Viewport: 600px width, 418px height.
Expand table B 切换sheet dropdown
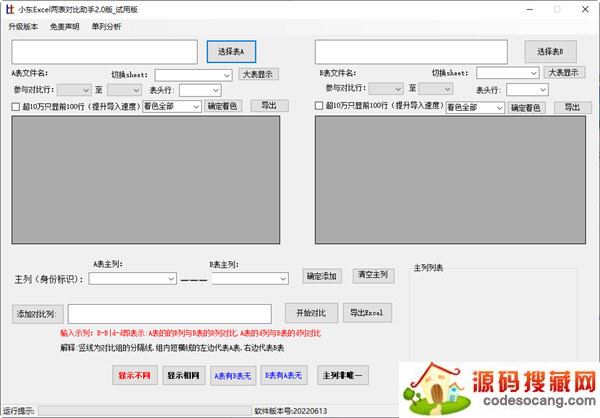[x=508, y=73]
